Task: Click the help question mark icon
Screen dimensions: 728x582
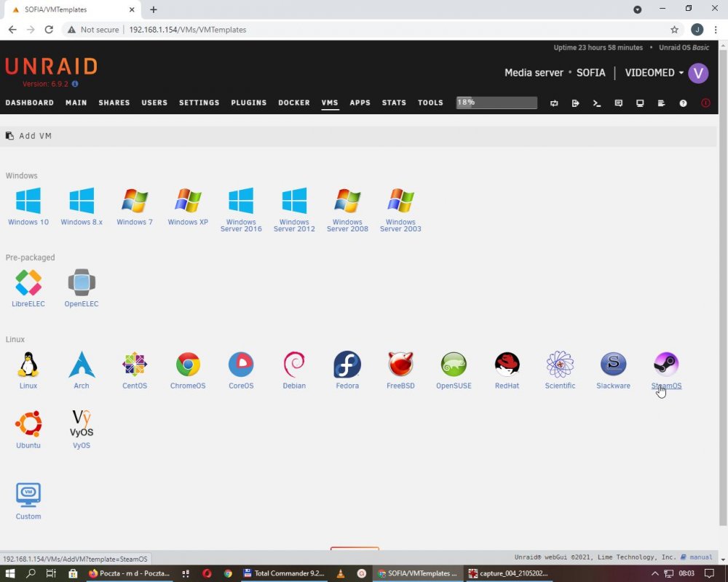Action: (x=683, y=103)
